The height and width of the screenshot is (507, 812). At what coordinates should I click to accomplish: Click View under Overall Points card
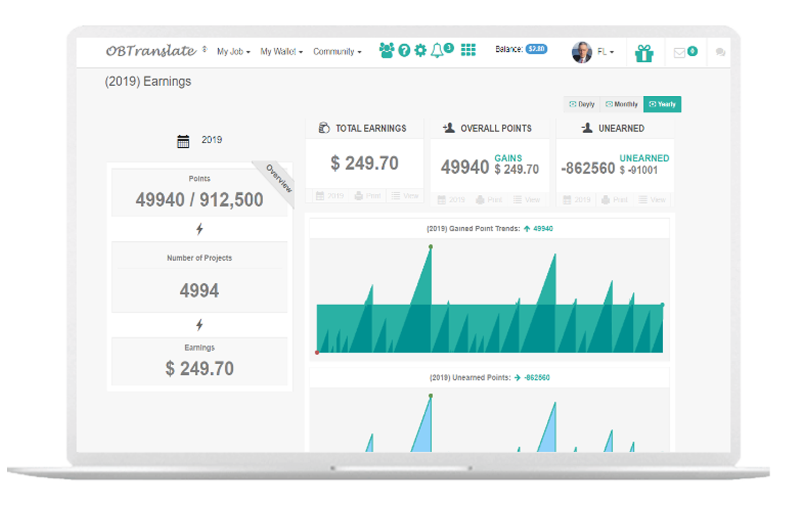tap(527, 200)
